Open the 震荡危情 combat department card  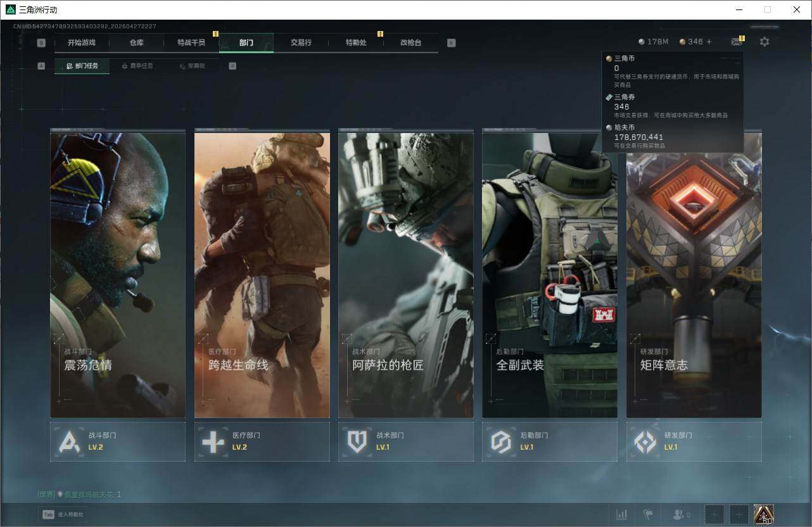click(118, 274)
